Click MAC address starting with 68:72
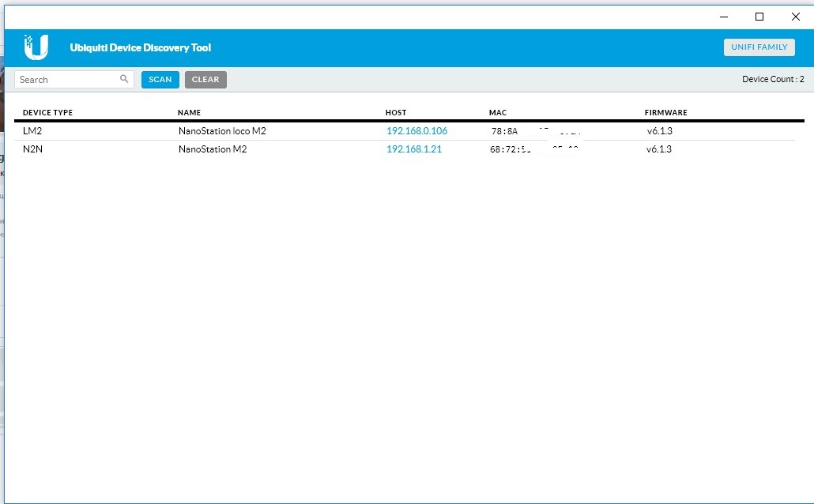The image size is (814, 504). (x=534, y=149)
